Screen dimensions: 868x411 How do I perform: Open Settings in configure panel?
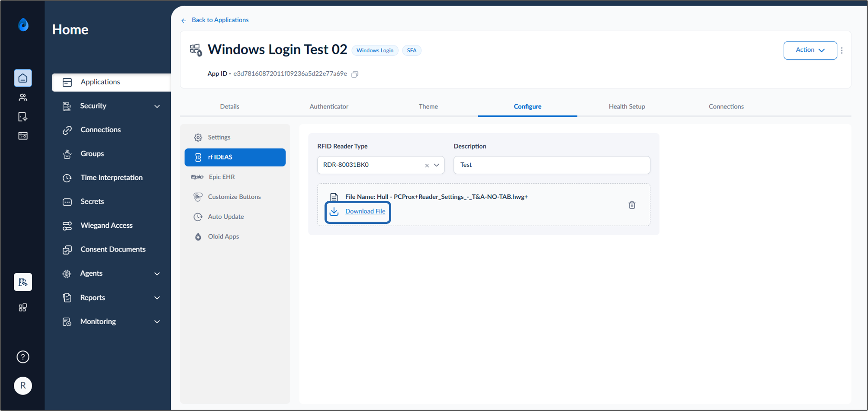pos(235,137)
